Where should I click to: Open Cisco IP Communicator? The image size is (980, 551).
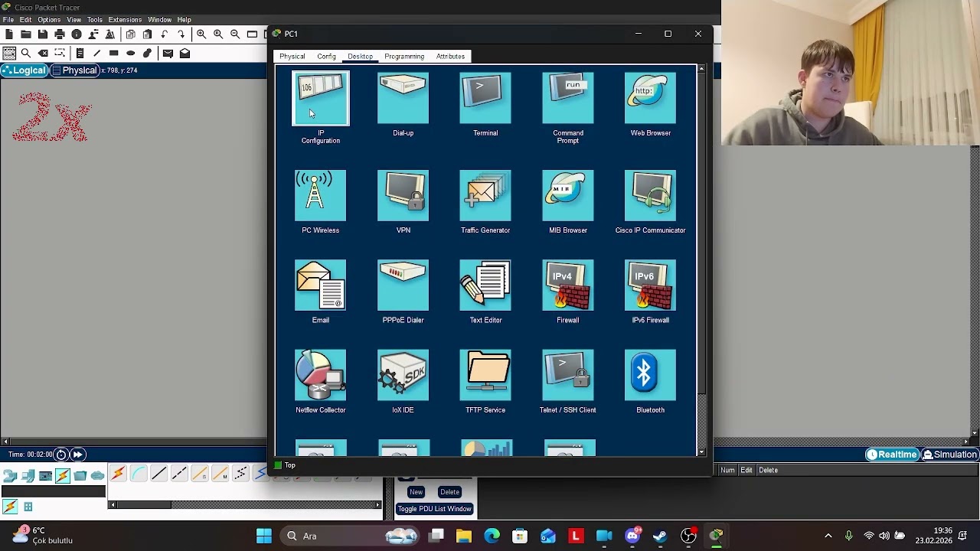tap(650, 196)
